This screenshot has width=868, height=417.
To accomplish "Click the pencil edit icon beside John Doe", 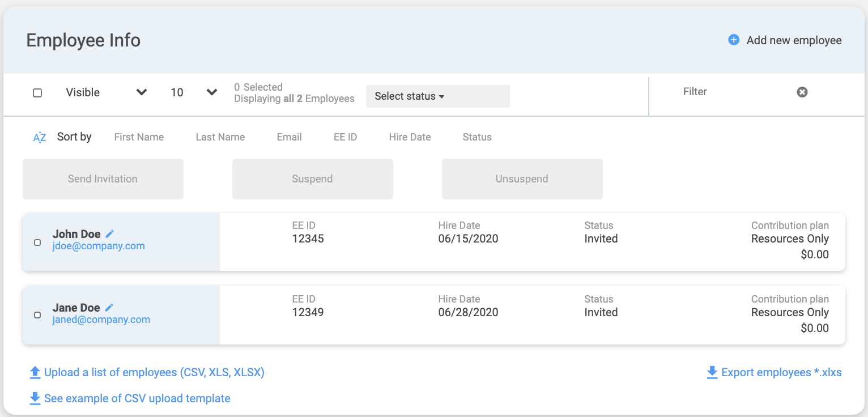I will [x=110, y=233].
